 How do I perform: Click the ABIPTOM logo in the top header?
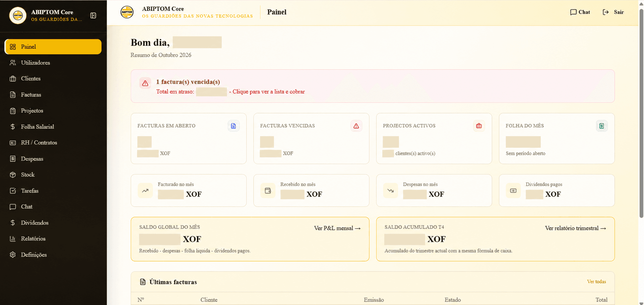(127, 12)
